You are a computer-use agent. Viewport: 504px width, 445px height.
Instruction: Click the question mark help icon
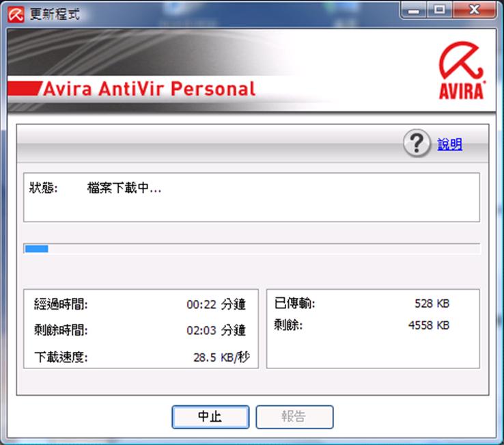[417, 143]
